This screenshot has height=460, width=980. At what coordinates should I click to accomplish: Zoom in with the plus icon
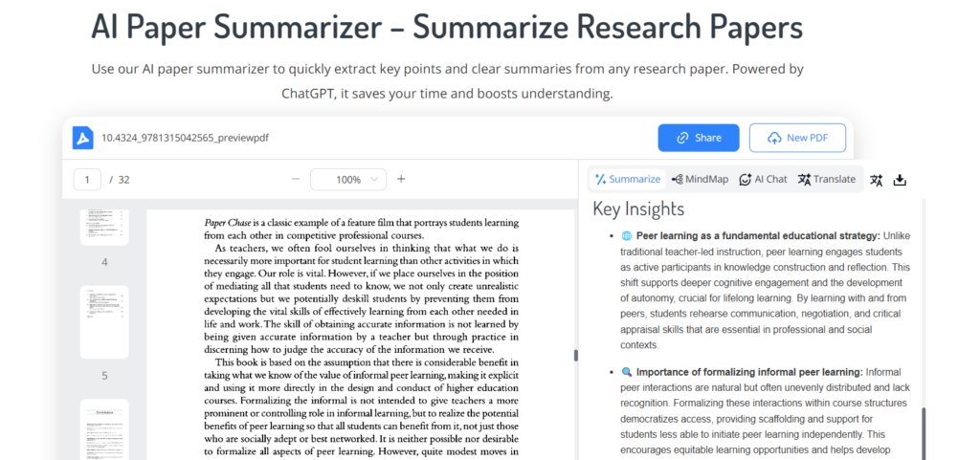point(401,179)
